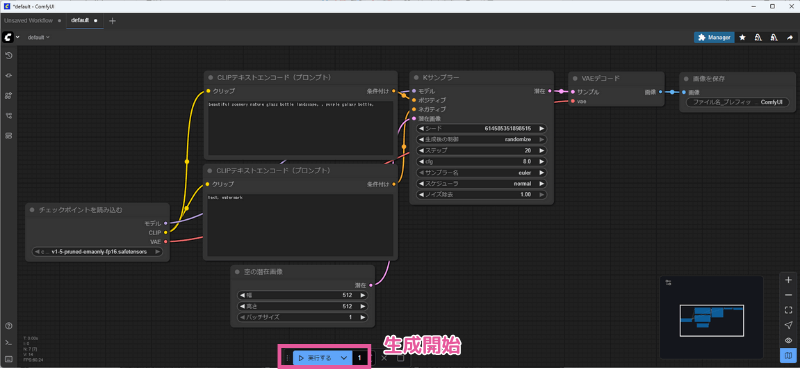Toggle the console terminal icon
800x370 pixels.
click(x=8, y=342)
